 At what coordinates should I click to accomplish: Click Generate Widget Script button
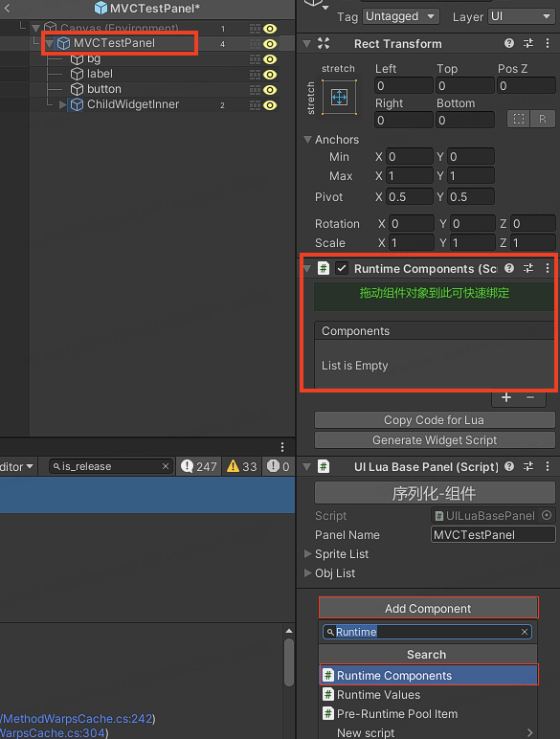click(x=435, y=440)
